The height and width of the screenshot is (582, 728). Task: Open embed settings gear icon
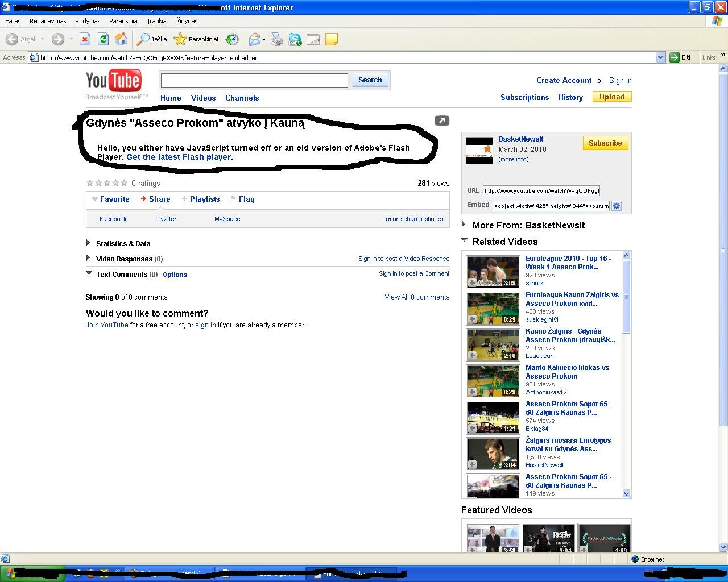(617, 206)
